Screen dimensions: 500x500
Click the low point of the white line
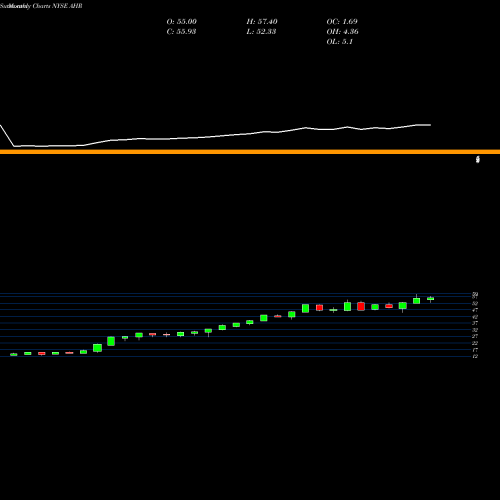pos(14,146)
